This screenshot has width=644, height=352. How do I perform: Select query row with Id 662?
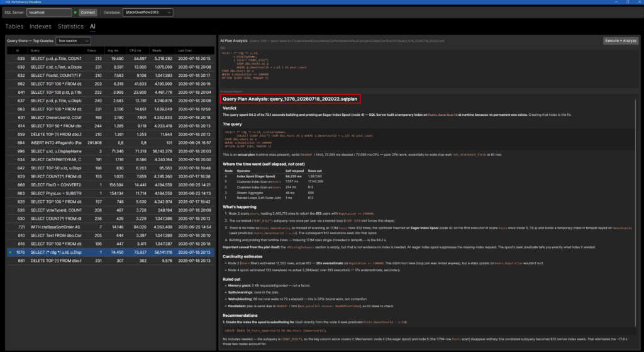point(111,84)
